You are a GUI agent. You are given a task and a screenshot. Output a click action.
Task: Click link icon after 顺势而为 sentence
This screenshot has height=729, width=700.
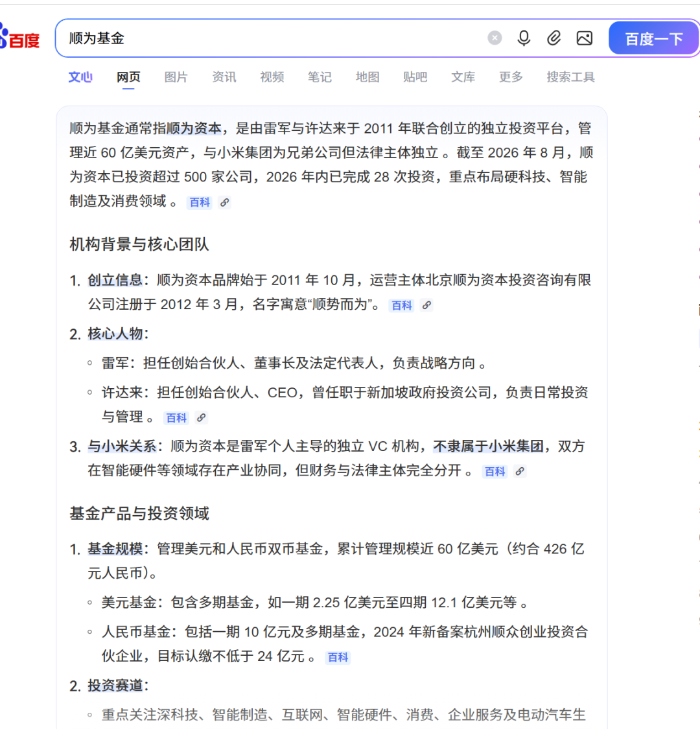[x=426, y=305]
